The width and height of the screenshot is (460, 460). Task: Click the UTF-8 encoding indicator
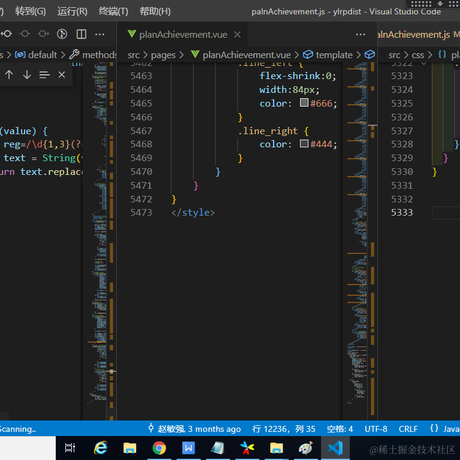point(376,429)
